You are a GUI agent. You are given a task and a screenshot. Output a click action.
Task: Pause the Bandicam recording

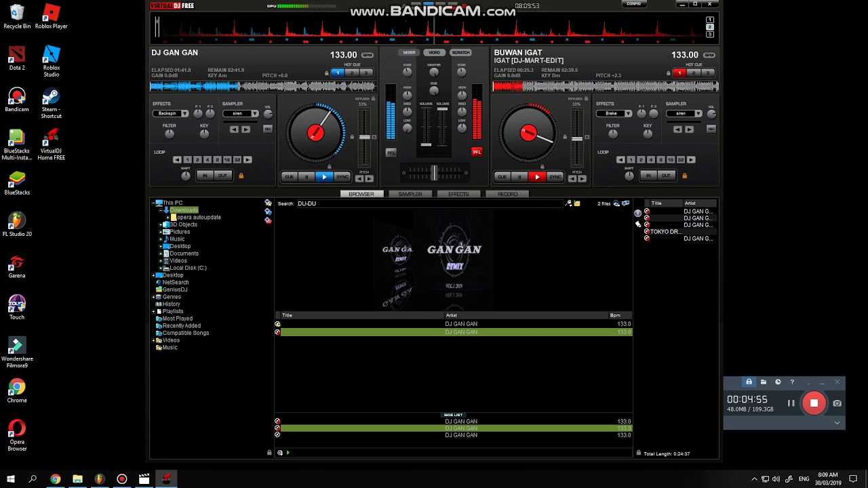coord(791,403)
